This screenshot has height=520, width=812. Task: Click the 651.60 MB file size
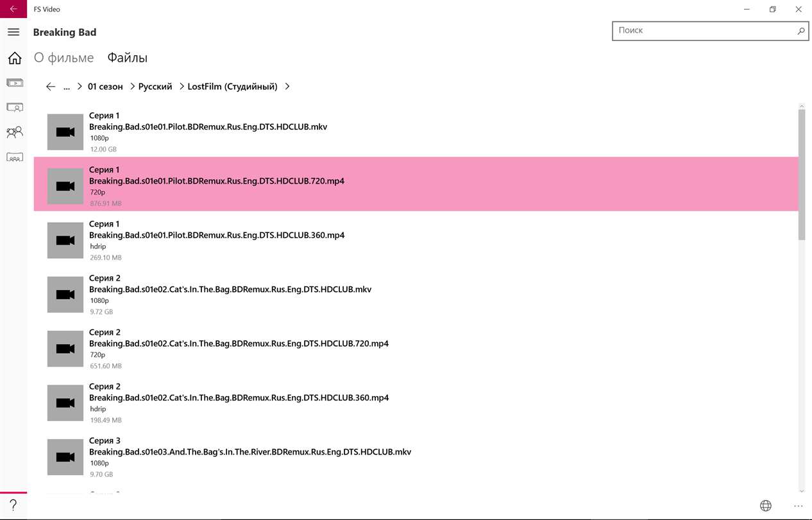(106, 366)
